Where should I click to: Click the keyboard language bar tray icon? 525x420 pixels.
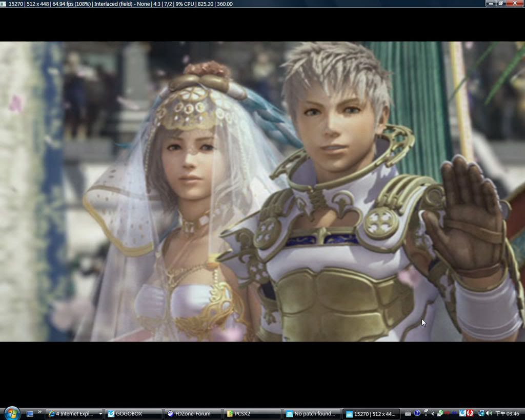click(x=408, y=414)
